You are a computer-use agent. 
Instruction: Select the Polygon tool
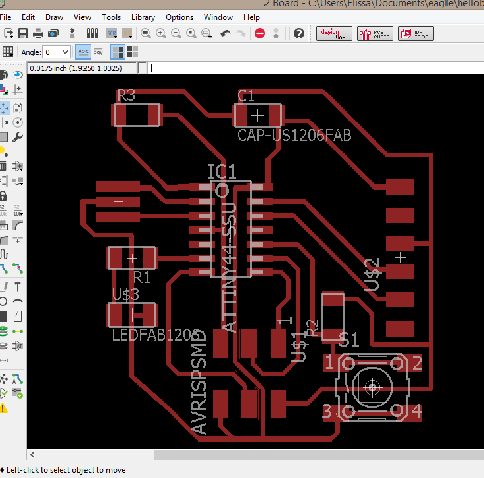[x=18, y=316]
